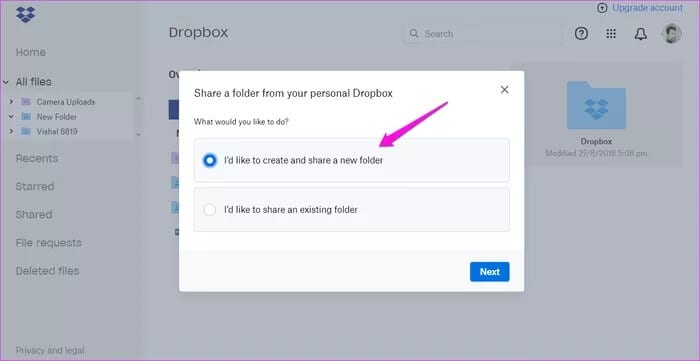Collapse the All files tree
The width and height of the screenshot is (700, 361).
coord(6,82)
